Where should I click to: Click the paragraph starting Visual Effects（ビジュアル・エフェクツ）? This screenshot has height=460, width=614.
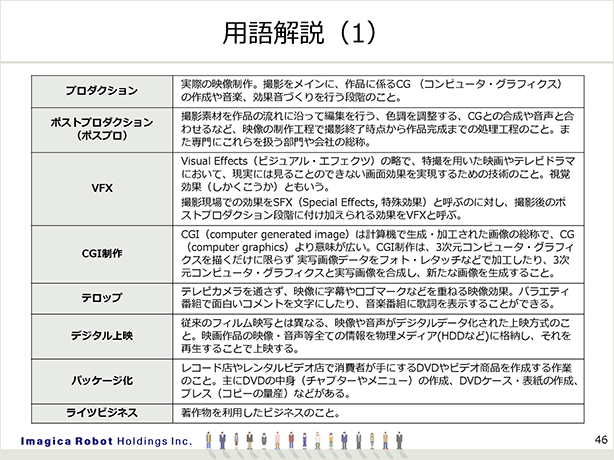377,174
